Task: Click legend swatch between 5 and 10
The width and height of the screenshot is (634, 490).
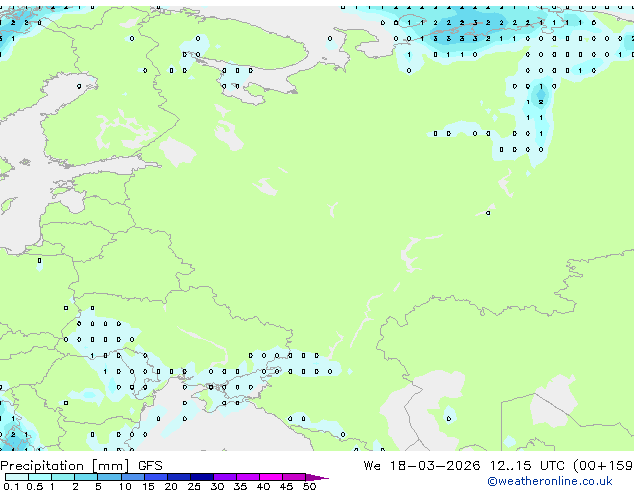Action: pos(109,477)
